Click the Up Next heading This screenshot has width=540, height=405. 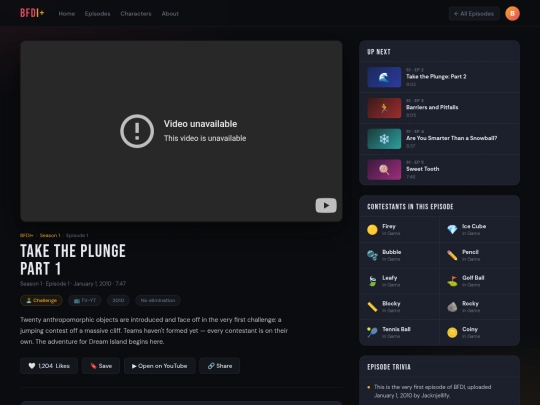click(x=379, y=52)
